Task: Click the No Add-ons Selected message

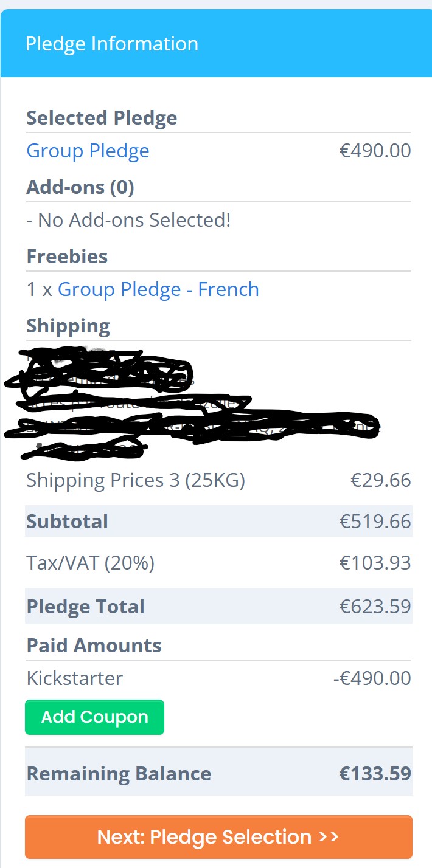Action: [x=128, y=220]
